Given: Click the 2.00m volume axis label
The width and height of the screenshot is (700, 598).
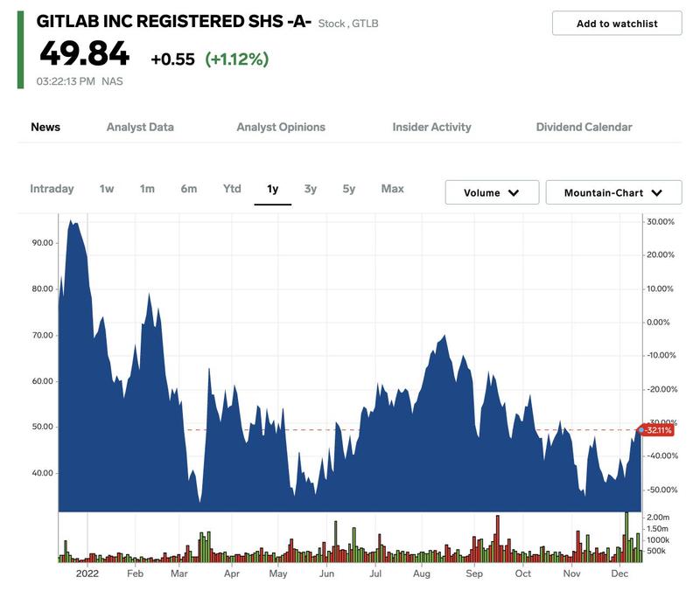Looking at the screenshot, I should pyautogui.click(x=658, y=518).
